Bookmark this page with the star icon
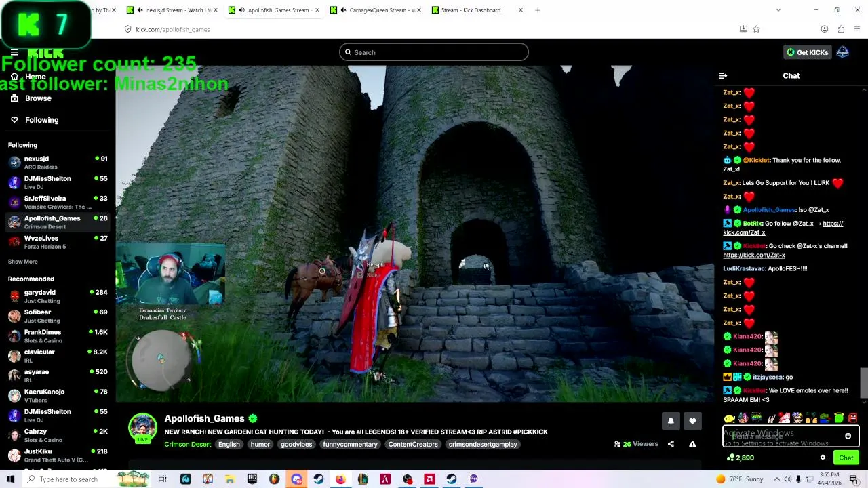This screenshot has width=868, height=488. pos(756,29)
